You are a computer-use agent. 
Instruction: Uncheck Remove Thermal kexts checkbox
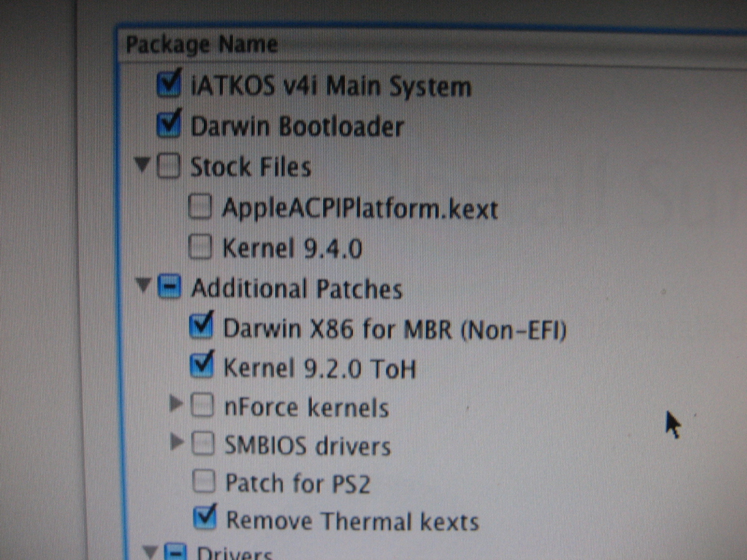point(205,517)
